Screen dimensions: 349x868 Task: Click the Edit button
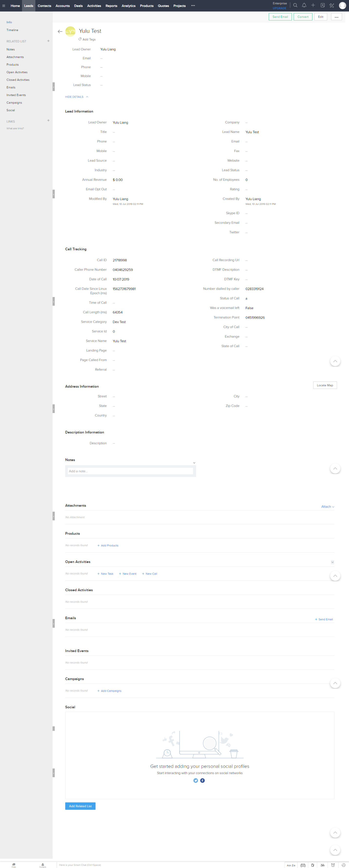coord(320,17)
